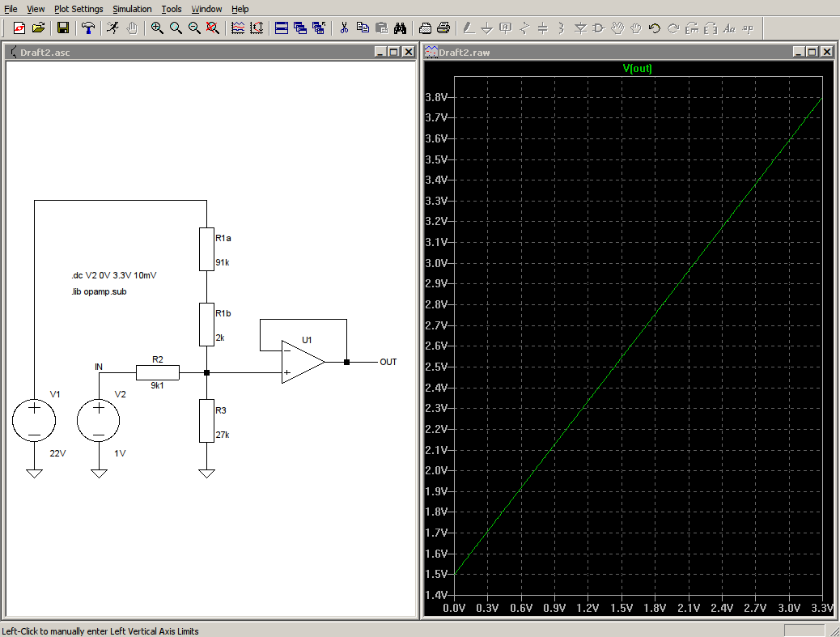Select the SPICE directive '.op' icon

coord(748,28)
